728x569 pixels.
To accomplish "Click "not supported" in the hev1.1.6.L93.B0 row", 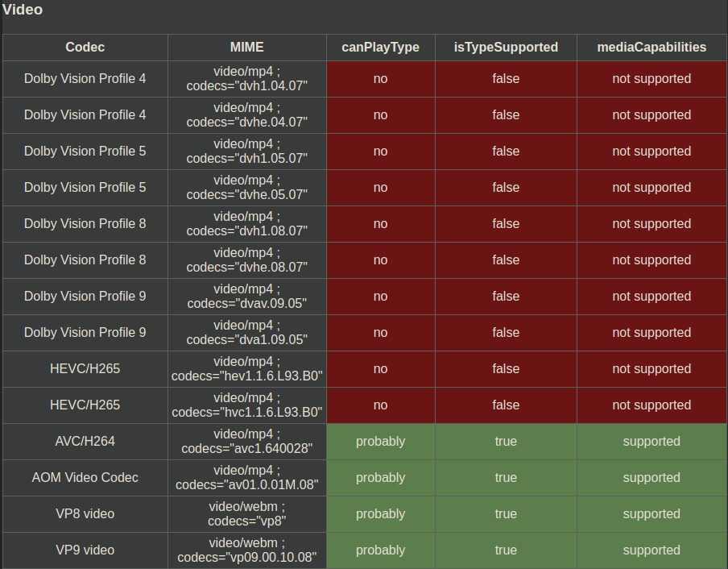I will tap(651, 368).
